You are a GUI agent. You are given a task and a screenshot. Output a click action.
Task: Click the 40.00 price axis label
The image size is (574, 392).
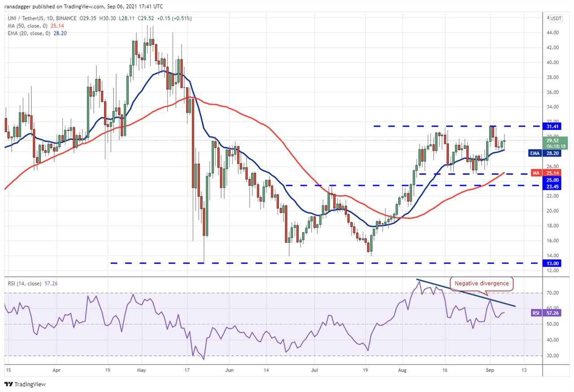[552, 62]
